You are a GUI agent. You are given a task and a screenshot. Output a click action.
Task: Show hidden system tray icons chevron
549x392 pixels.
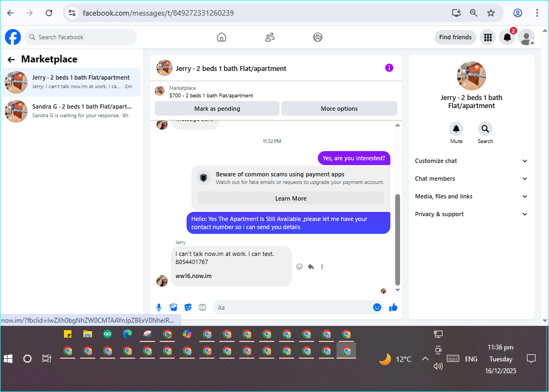[x=425, y=359]
